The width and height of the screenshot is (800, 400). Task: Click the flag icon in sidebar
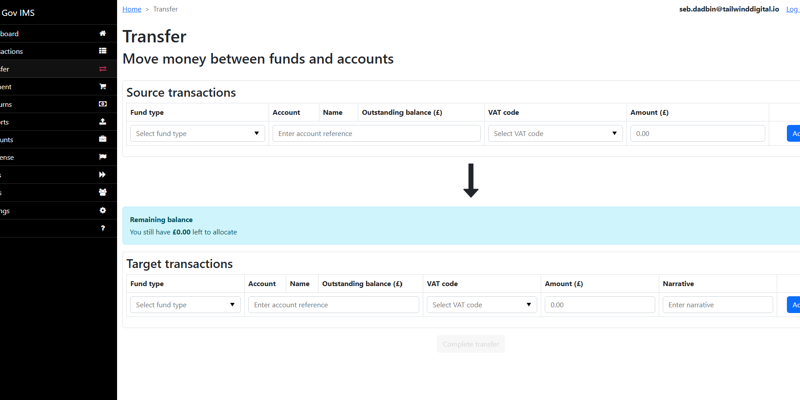pos(102,157)
